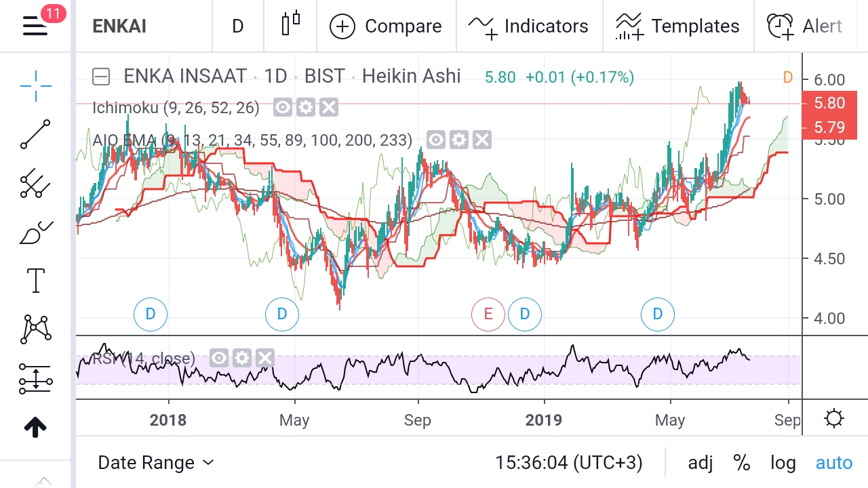Open AIO EMA settings gear
Viewport: 868px width, 488px height.
point(459,140)
